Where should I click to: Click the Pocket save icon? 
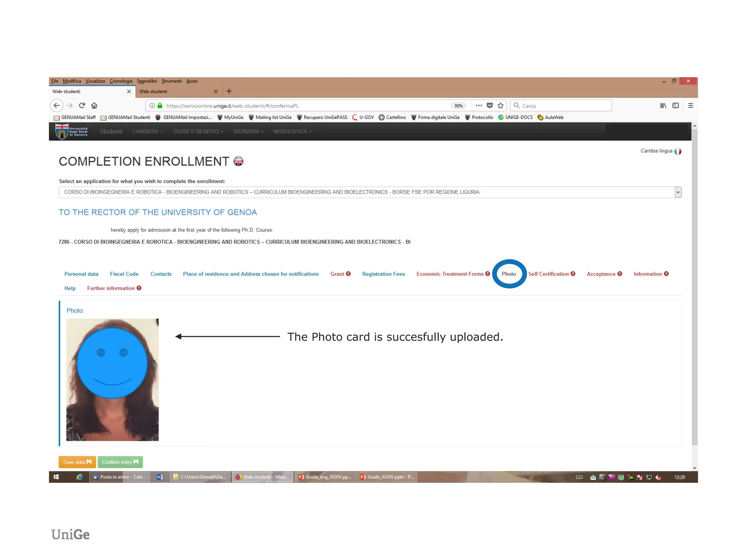tap(489, 105)
